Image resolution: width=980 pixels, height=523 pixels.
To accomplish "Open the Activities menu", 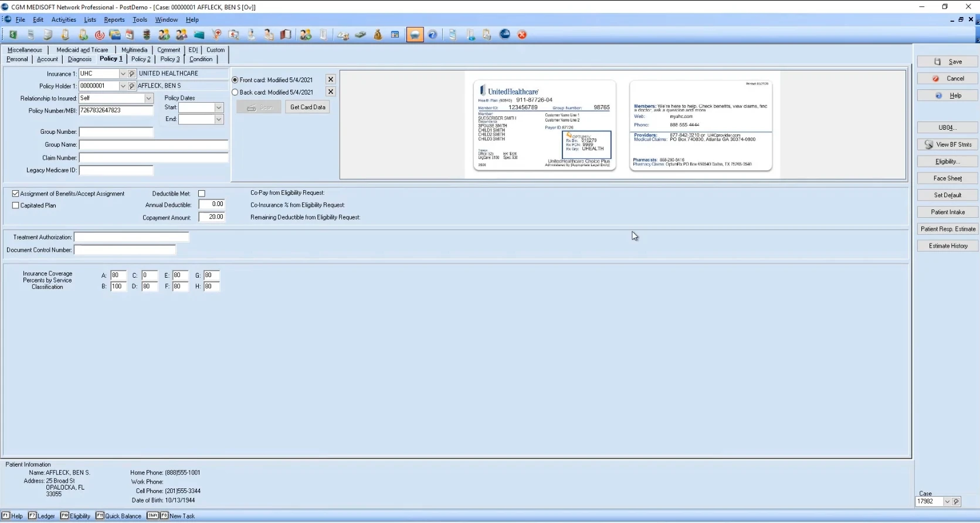I will click(64, 19).
